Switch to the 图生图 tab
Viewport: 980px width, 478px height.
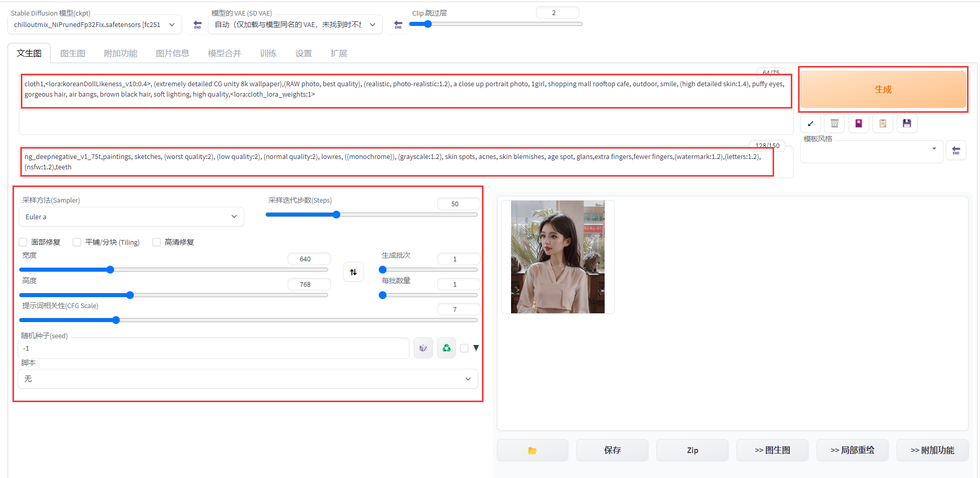tap(73, 53)
